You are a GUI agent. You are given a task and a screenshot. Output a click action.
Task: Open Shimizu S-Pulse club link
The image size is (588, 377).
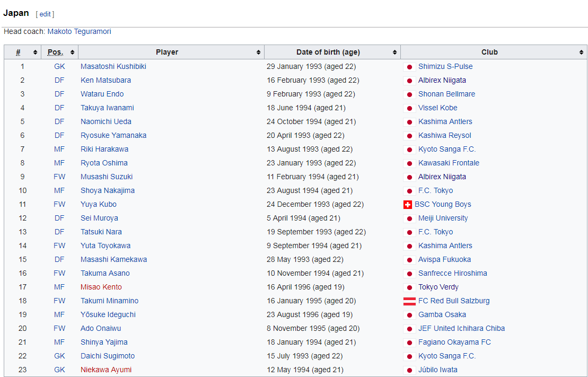(445, 66)
